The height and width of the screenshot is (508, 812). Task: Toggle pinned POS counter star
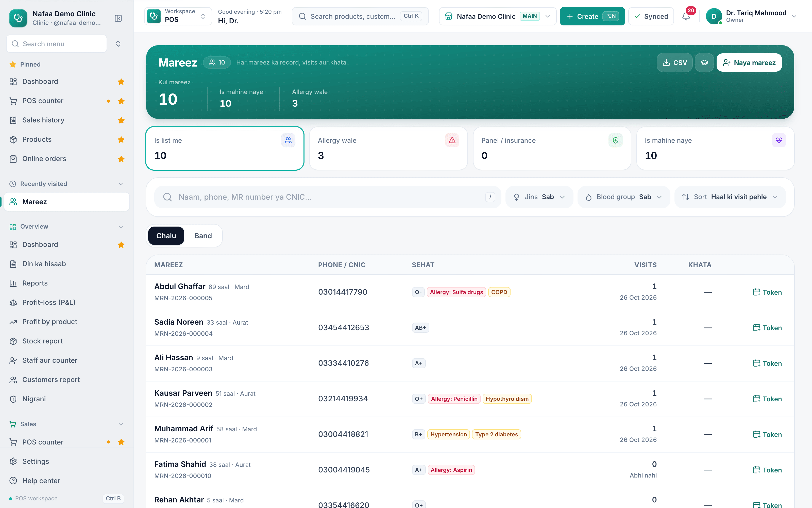click(x=121, y=101)
